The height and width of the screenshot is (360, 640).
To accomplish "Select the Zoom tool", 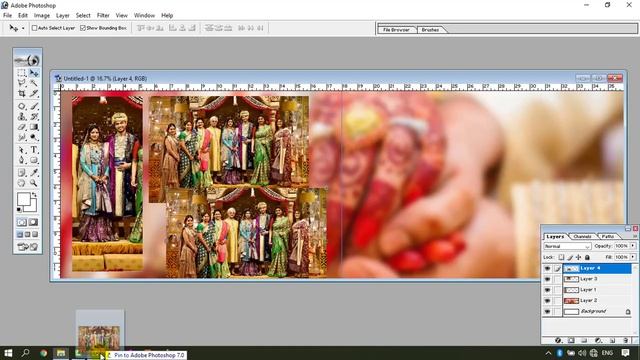I will pos(34,183).
